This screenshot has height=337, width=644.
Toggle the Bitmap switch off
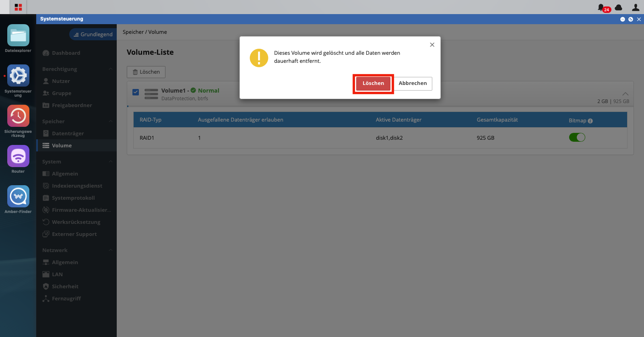click(x=577, y=137)
